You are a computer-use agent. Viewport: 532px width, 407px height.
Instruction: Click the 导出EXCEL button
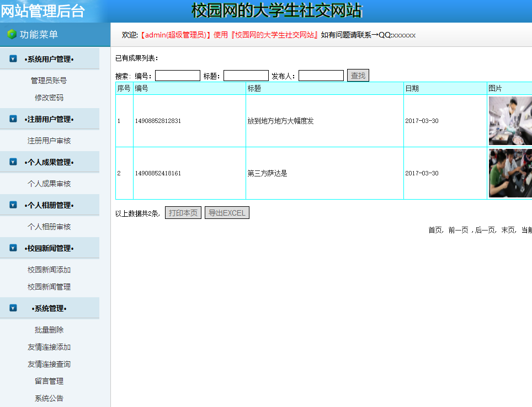tap(227, 213)
